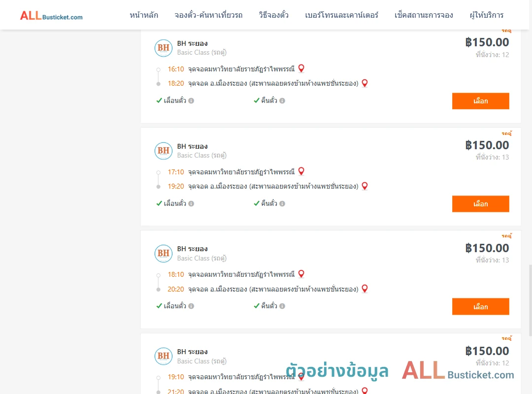Viewport: 532px width, 394px height.
Task: Click the 19:10 departure time
Action: (176, 377)
